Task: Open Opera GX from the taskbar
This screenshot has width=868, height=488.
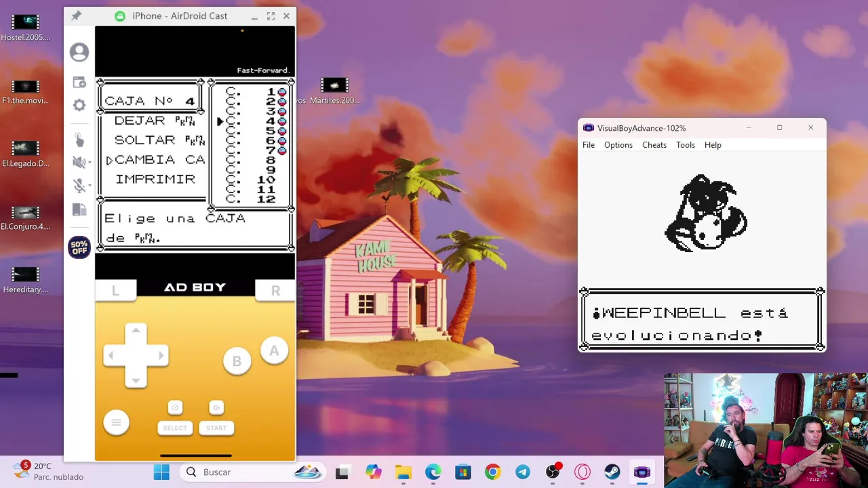Action: tap(583, 472)
